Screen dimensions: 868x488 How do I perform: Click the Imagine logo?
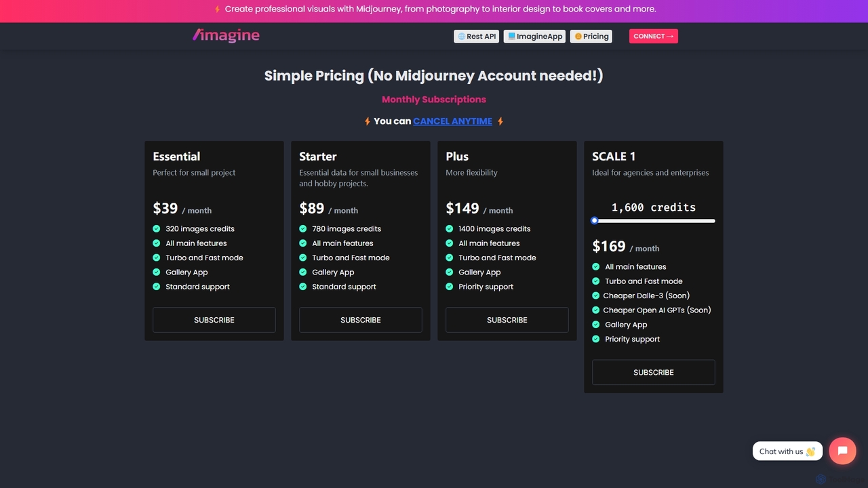coord(226,35)
